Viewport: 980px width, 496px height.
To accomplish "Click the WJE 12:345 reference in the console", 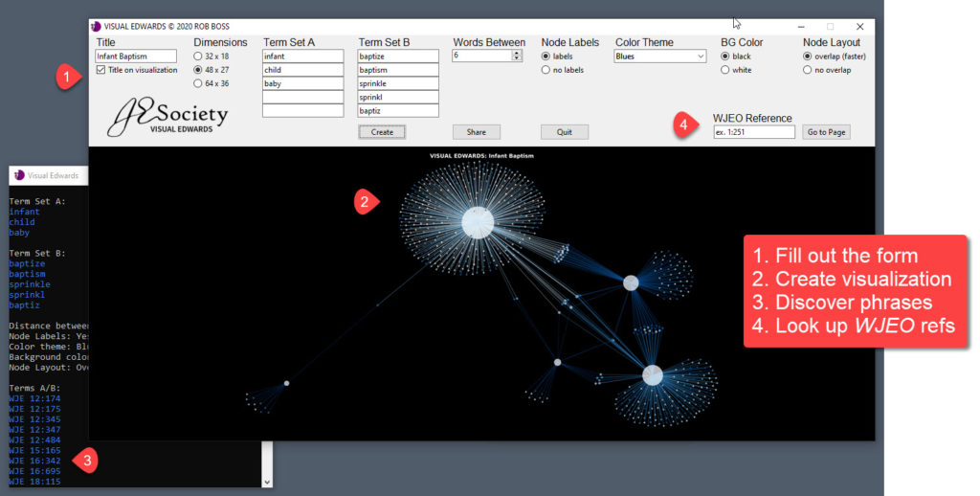I will pos(35,419).
